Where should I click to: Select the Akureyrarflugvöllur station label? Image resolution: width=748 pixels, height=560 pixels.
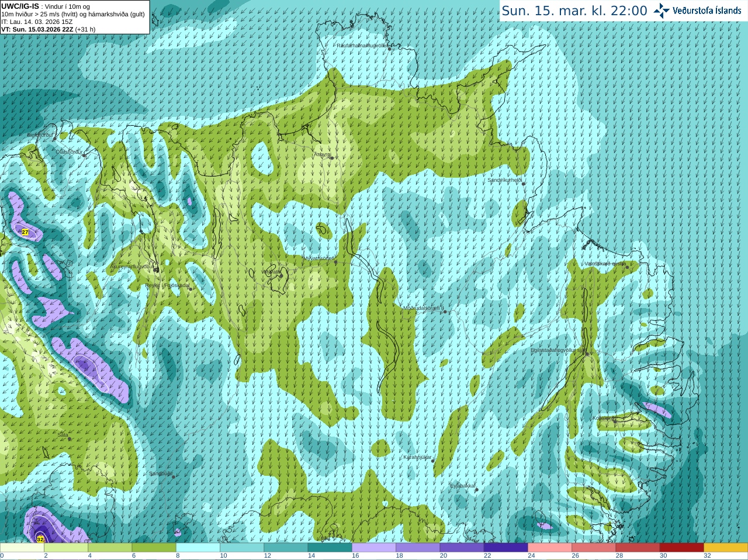click(132, 267)
